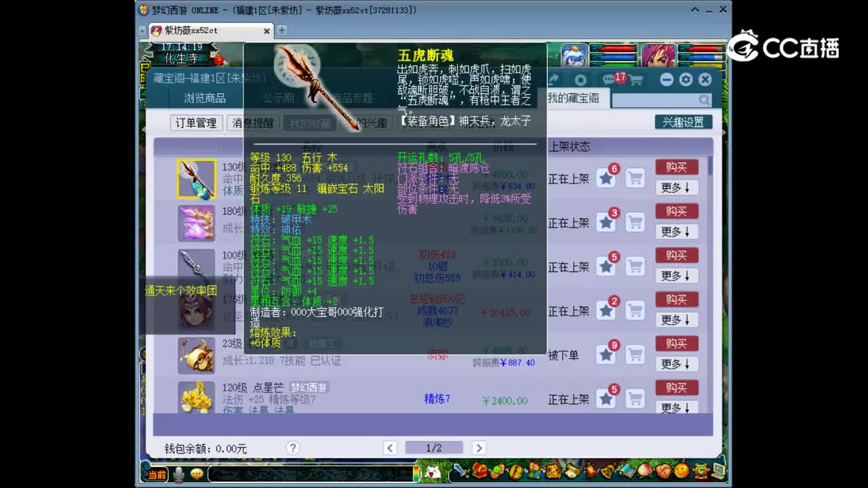Viewport: 868px width, 488px height.
Task: Click 购买 on the 180级 row
Action: [x=676, y=211]
